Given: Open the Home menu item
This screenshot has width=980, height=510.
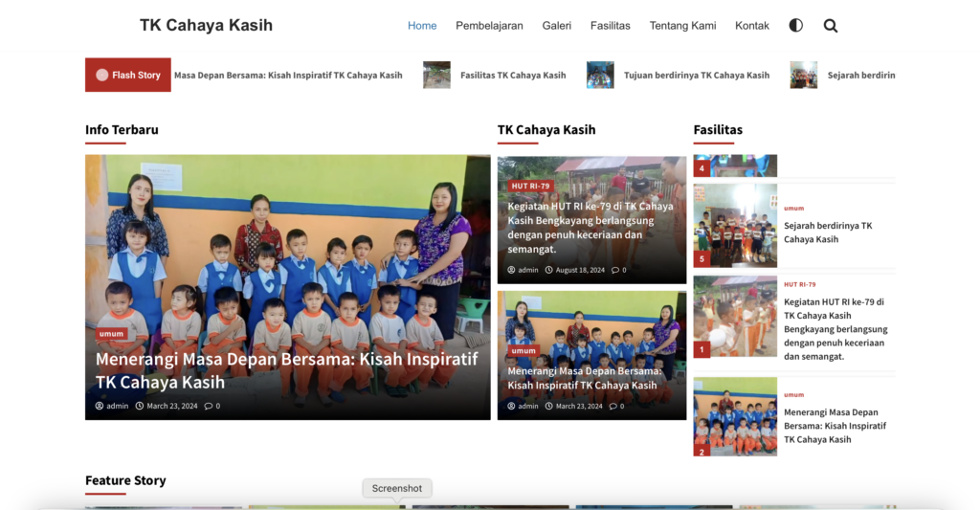Looking at the screenshot, I should click(x=422, y=26).
